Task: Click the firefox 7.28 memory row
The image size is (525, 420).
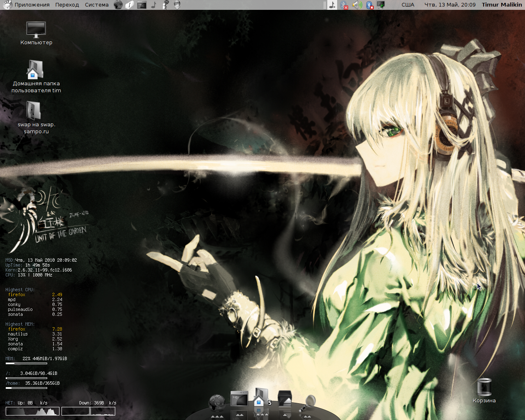Action: (35, 329)
